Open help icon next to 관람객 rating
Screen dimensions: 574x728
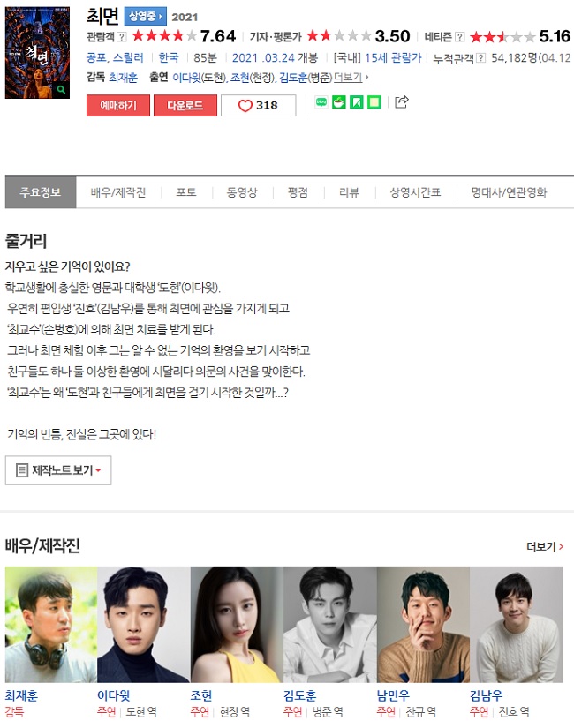click(x=121, y=37)
